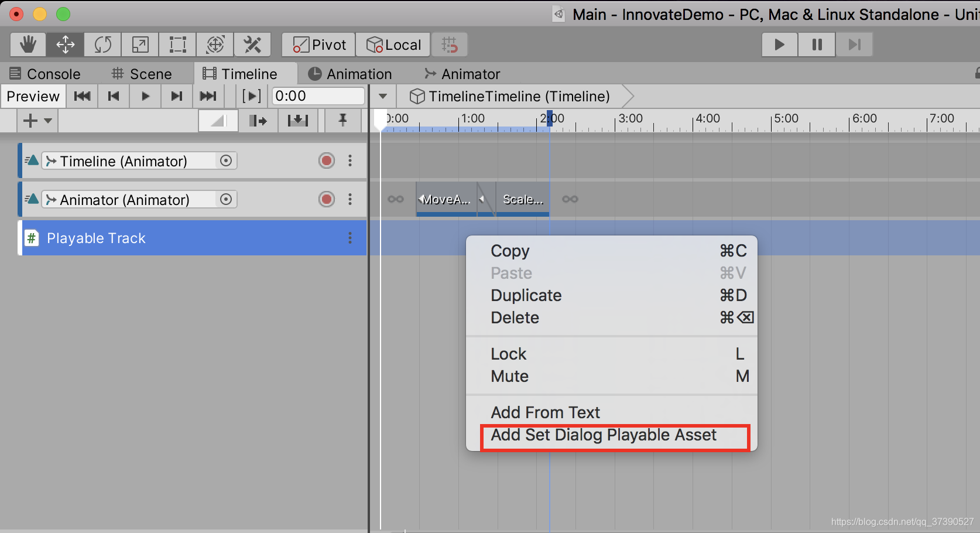
Task: Select the Ripple edit mode icon
Action: 258,121
